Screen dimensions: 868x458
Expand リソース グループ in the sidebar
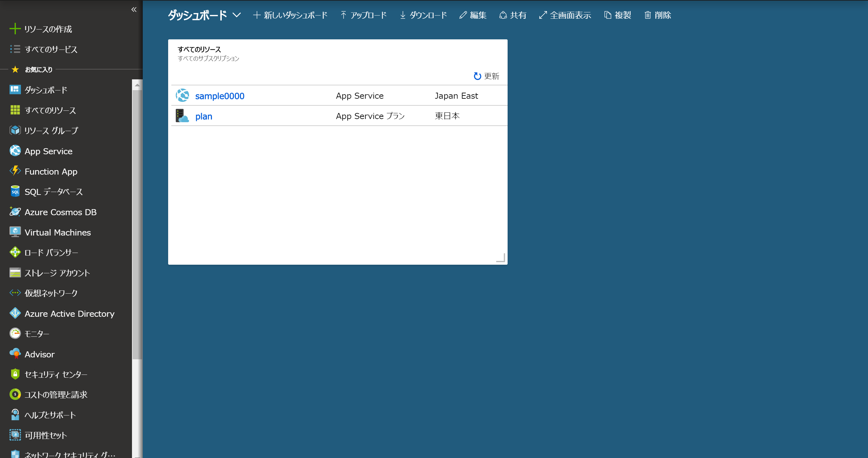(x=51, y=130)
